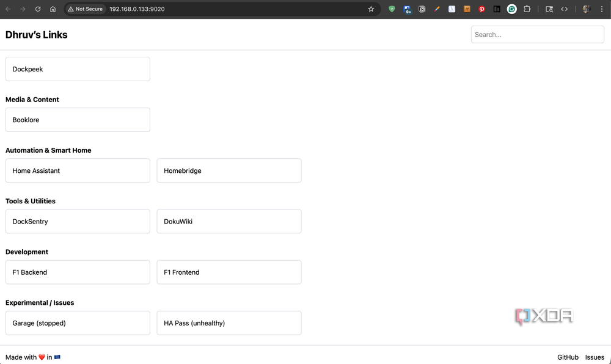Open the Booklore link card
611x364 pixels.
[x=78, y=120]
